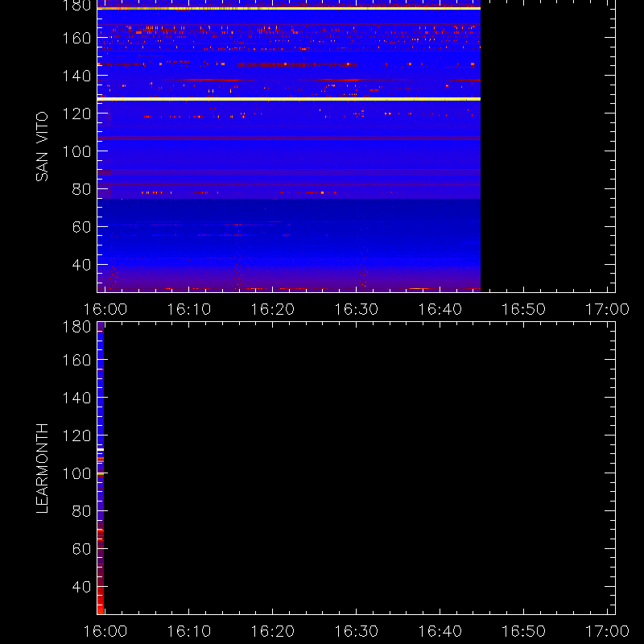Select the 140 tick label on Learmonth axis
The image size is (644, 644).
76,398
